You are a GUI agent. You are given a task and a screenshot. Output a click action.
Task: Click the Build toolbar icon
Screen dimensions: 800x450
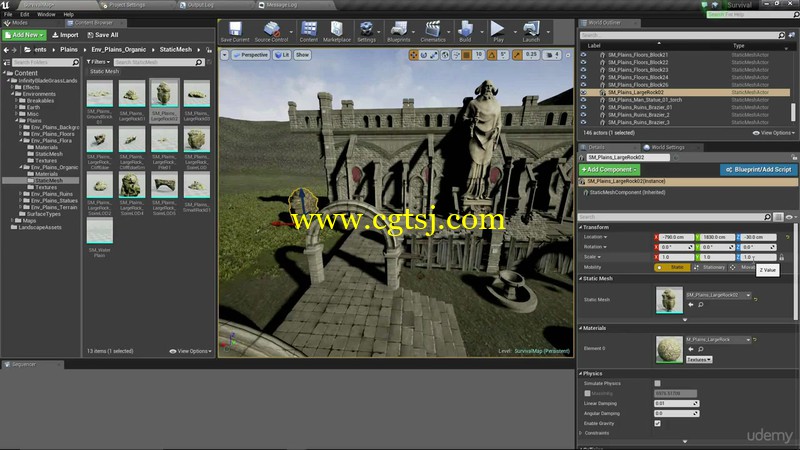point(465,32)
